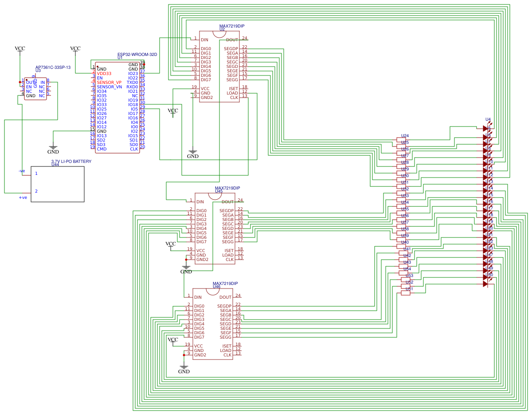Click the U51 resistor reference label
This screenshot has width=532, height=415.
[409, 289]
